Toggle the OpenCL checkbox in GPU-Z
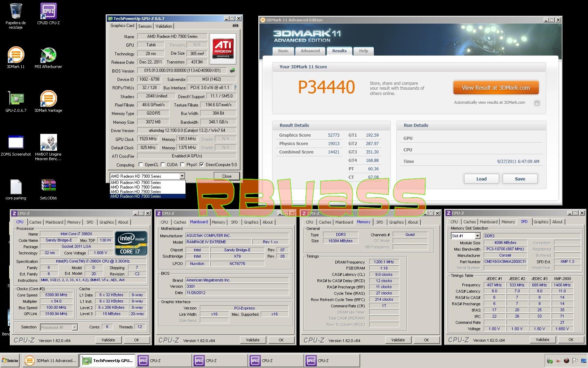 click(x=141, y=164)
